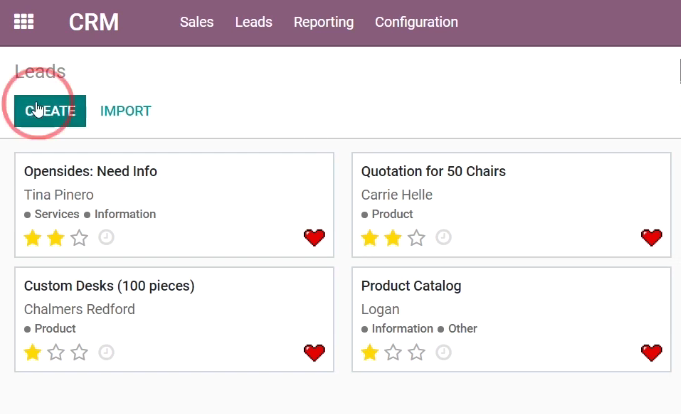681x414 pixels.
Task: Set third priority star on Quotation for 50 Chairs
Action: 417,238
